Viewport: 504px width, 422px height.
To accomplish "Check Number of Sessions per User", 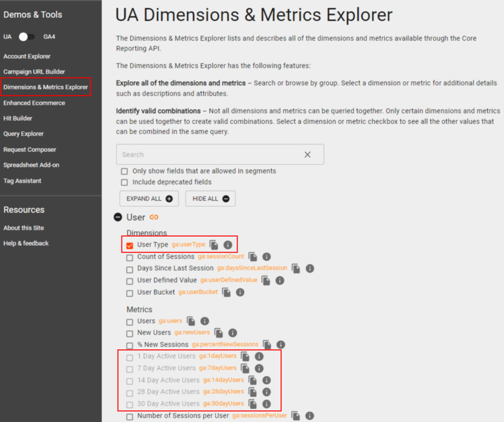I will [130, 417].
